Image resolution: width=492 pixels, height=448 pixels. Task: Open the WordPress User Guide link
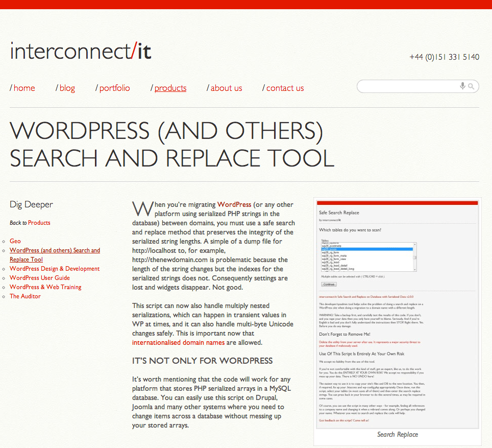(x=40, y=278)
